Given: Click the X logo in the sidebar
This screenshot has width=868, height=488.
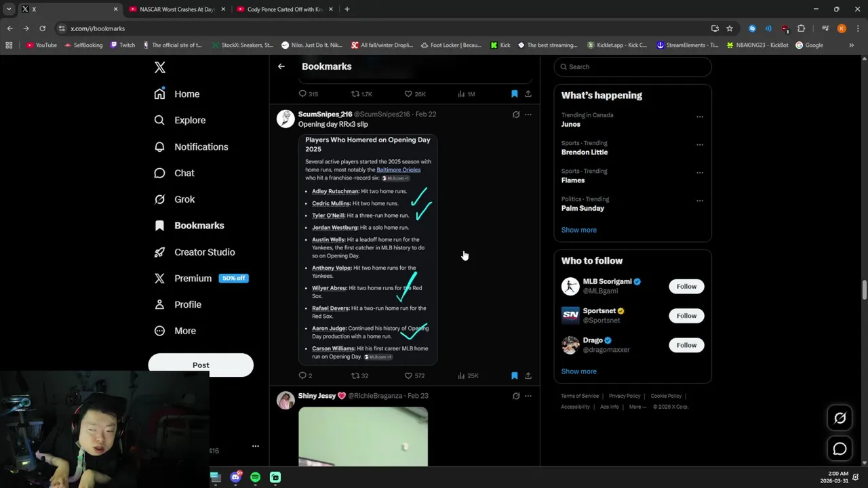Looking at the screenshot, I should [159, 67].
